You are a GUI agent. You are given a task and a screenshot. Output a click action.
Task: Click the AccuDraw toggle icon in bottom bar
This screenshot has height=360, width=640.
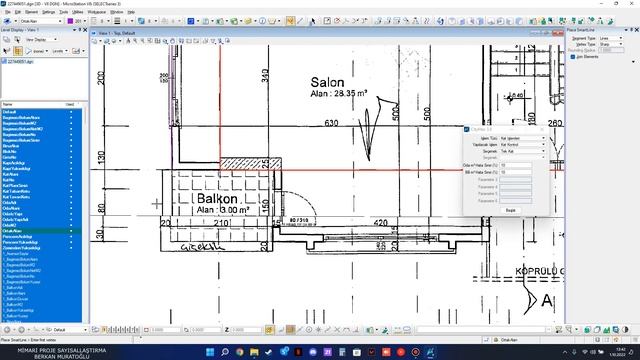tap(269, 330)
